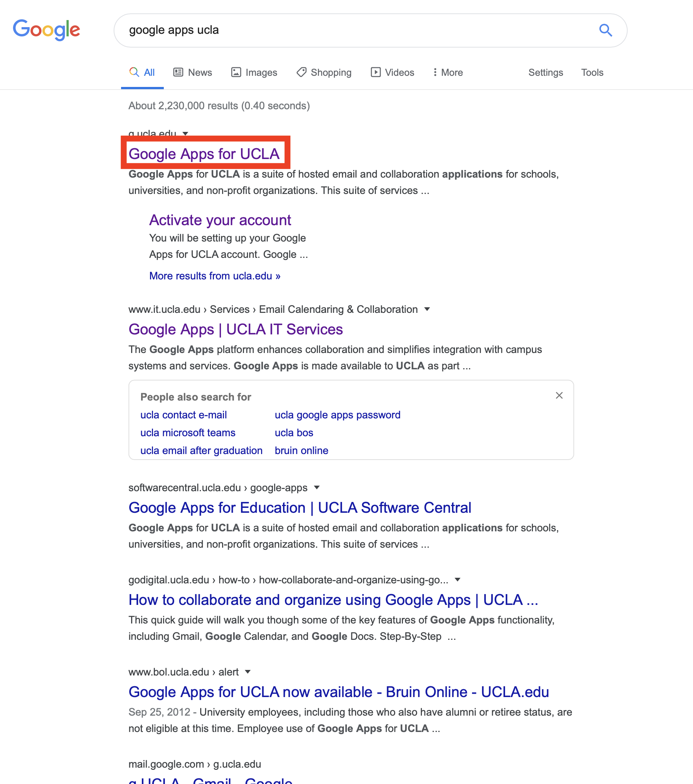The height and width of the screenshot is (784, 693).
Task: Expand the godigital.ucla.edu result dropdown arrow
Action: (457, 580)
